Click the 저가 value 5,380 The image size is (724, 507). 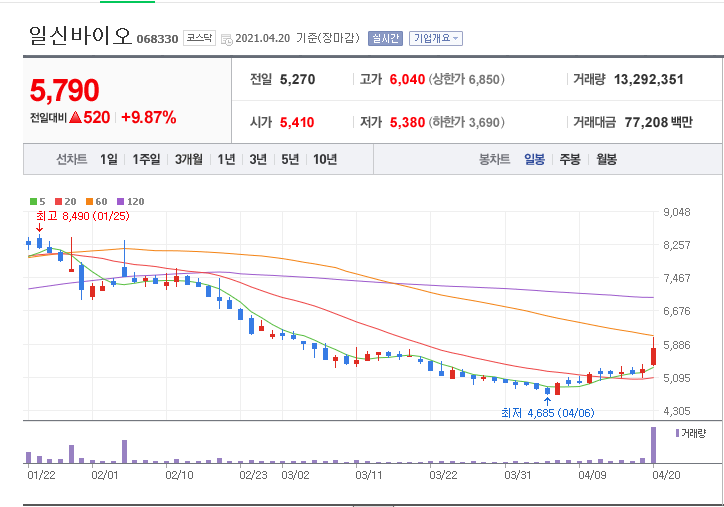(407, 122)
